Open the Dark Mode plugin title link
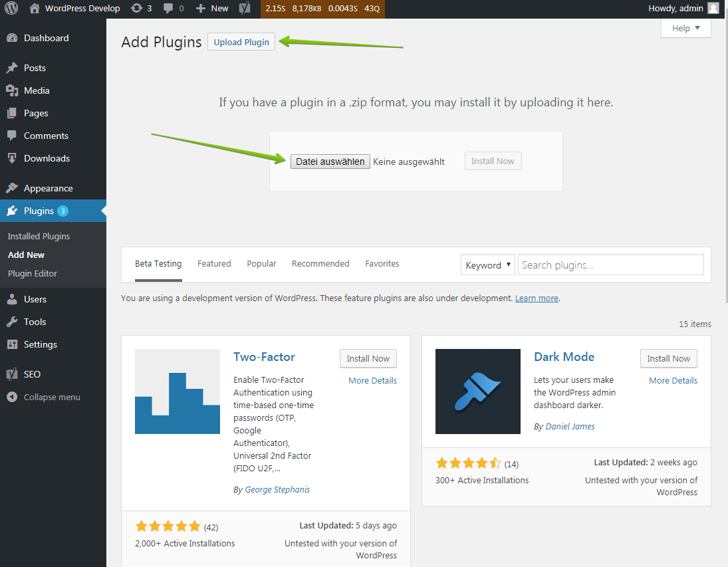Screen dimensions: 728x567 pos(564,357)
